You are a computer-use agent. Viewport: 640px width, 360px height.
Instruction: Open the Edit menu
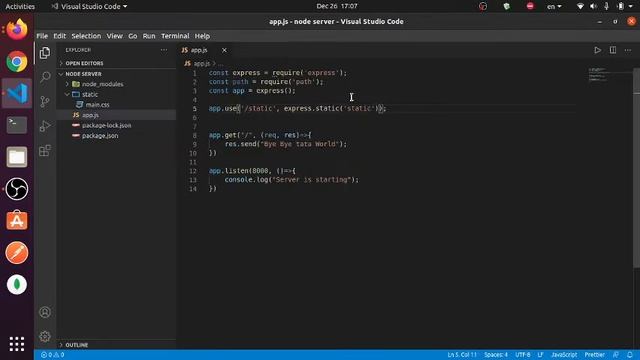pos(60,36)
